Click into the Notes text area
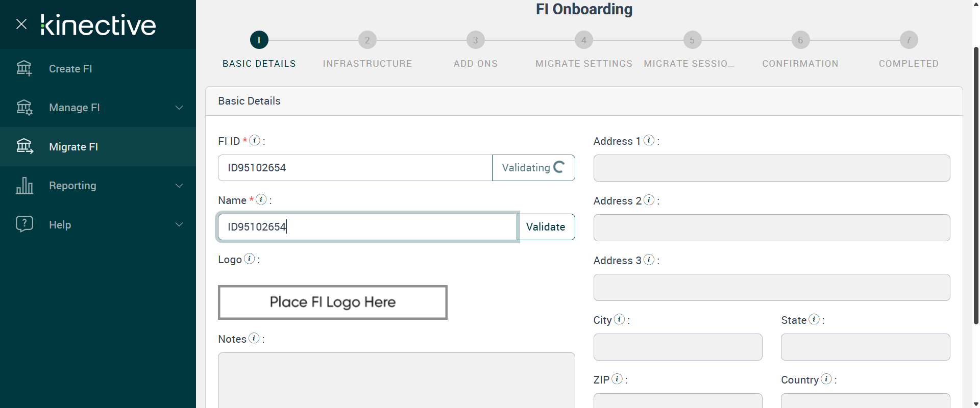980x408 pixels. click(396, 379)
